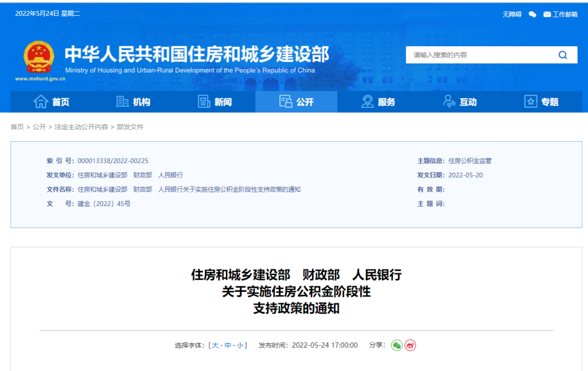The image size is (588, 371).
Task: Click the index number 000013338/2022-00225
Action: 113,161
